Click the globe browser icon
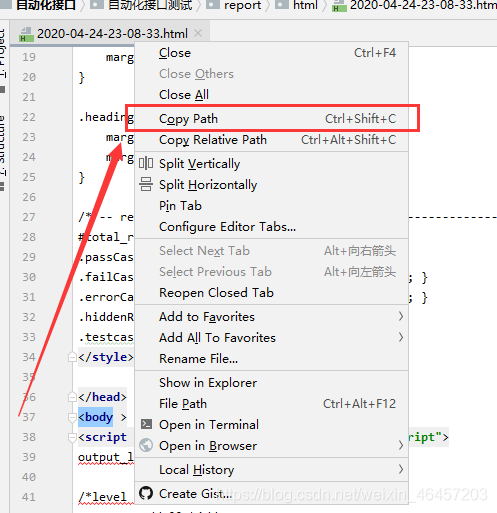This screenshot has height=513, width=497. point(146,445)
